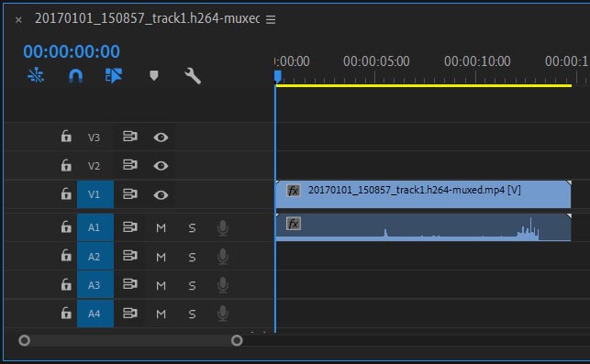Open fx badge on the audio clip
The width and height of the screenshot is (590, 364).
[293, 224]
